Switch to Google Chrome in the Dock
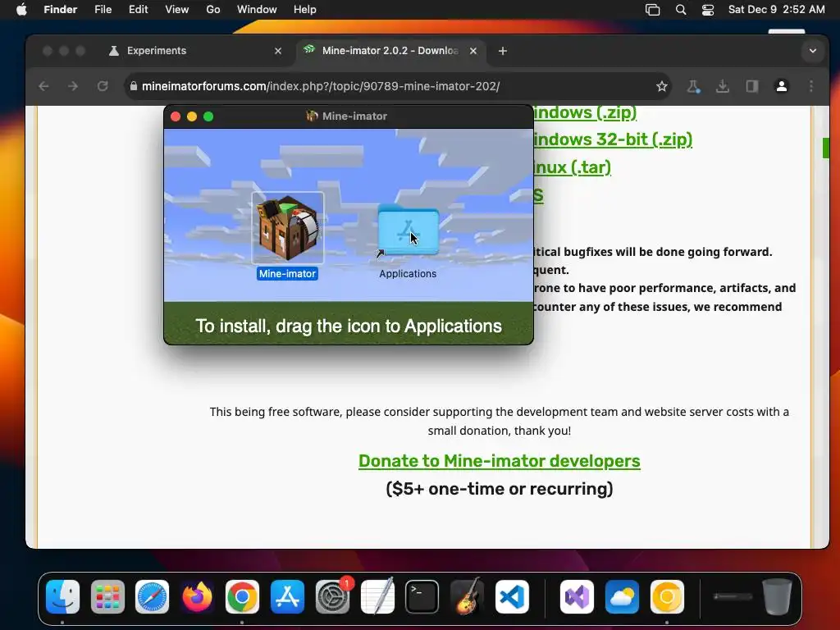This screenshot has height=630, width=840. pyautogui.click(x=242, y=596)
